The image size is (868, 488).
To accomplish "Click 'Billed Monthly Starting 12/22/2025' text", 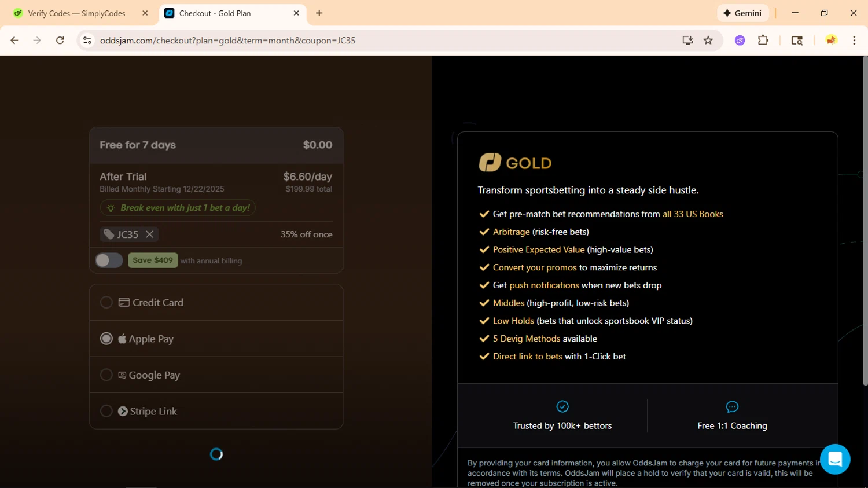I will pyautogui.click(x=162, y=189).
